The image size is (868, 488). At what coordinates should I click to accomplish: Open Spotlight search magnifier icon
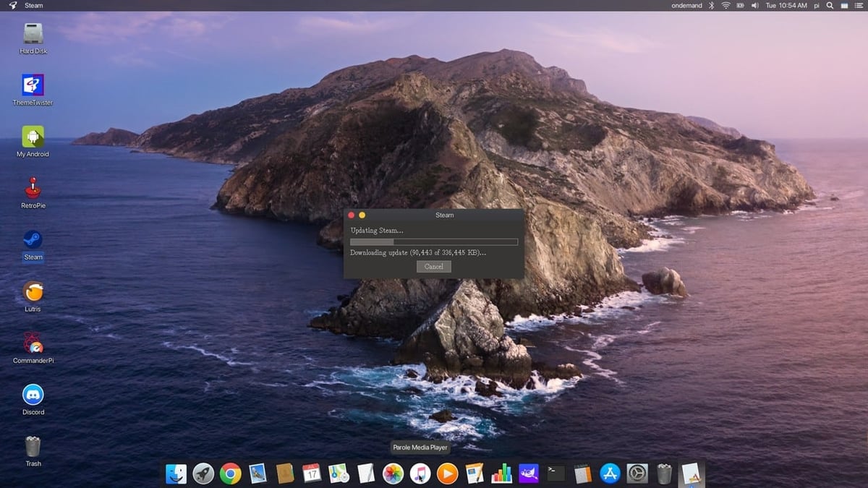tap(830, 5)
